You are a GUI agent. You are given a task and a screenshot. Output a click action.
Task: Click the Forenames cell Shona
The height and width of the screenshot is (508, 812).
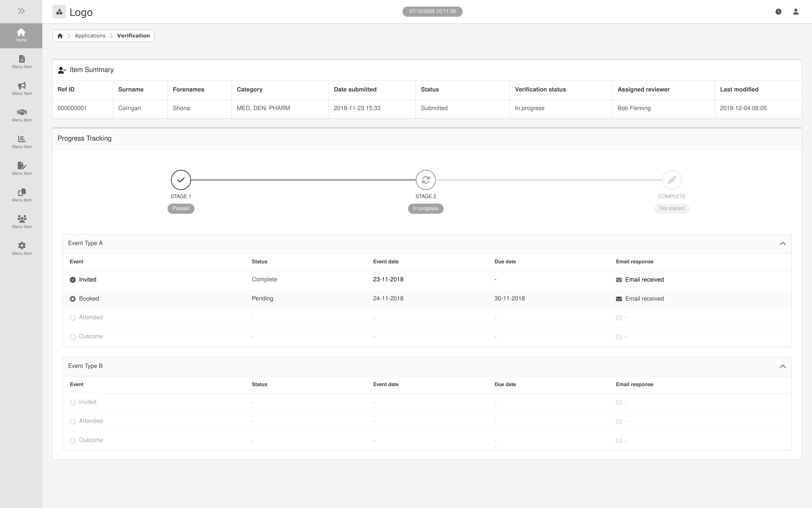[181, 108]
